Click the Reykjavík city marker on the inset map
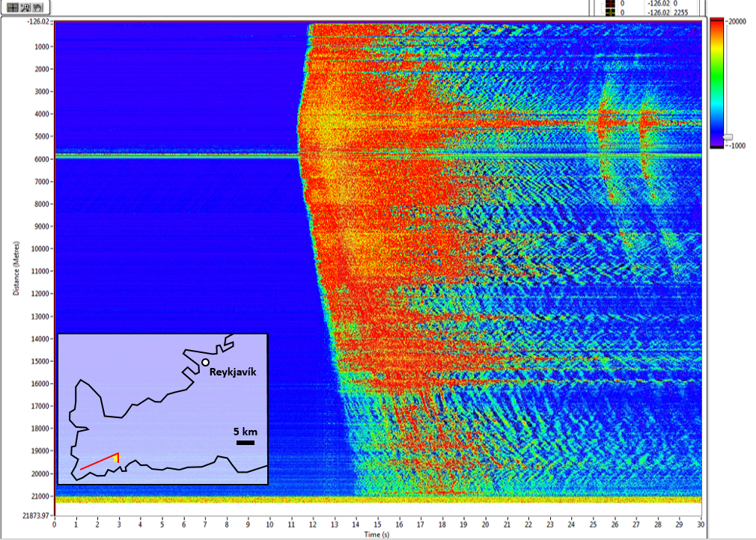 click(206, 363)
